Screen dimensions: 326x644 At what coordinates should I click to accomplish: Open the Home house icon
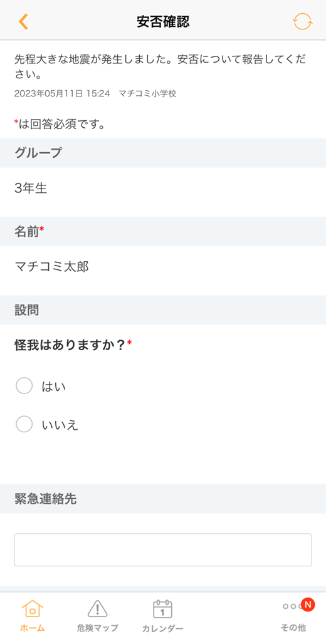click(x=33, y=609)
